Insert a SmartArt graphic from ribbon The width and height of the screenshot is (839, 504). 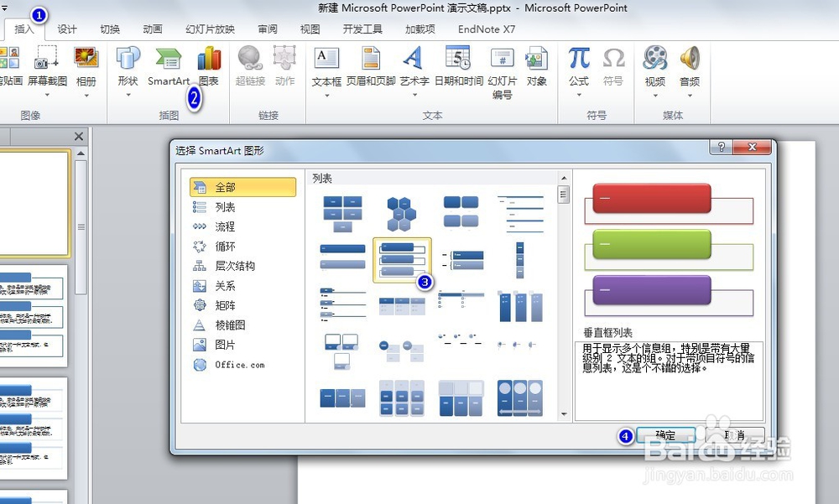(x=169, y=66)
